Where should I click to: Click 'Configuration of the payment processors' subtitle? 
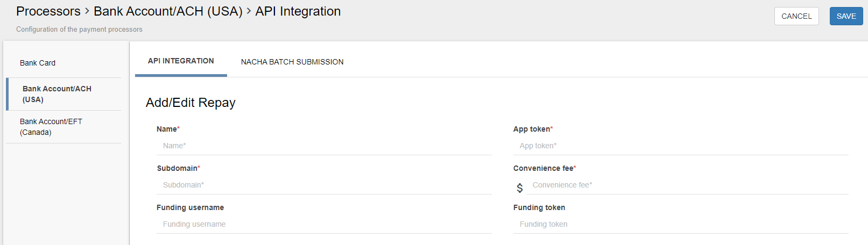pyautogui.click(x=79, y=30)
